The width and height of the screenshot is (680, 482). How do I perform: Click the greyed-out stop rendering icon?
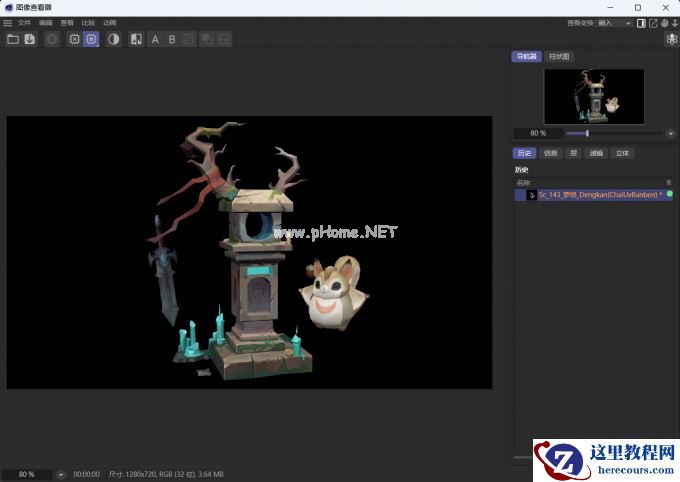[x=52, y=39]
